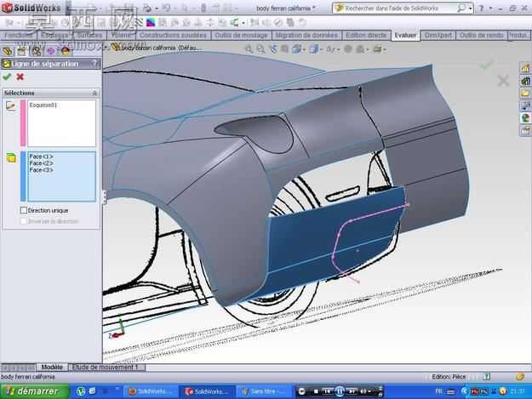Switch to the Constructions soudées tab
532x399 pixels.
[173, 35]
